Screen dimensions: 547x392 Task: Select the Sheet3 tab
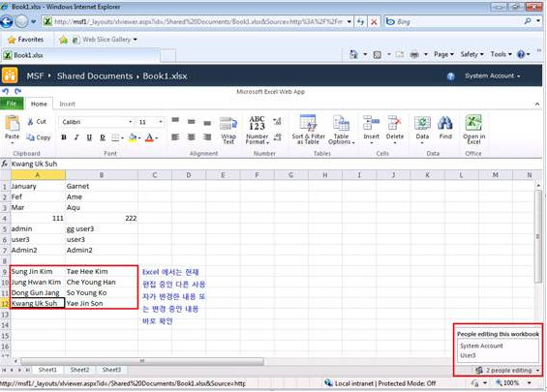[x=111, y=370]
